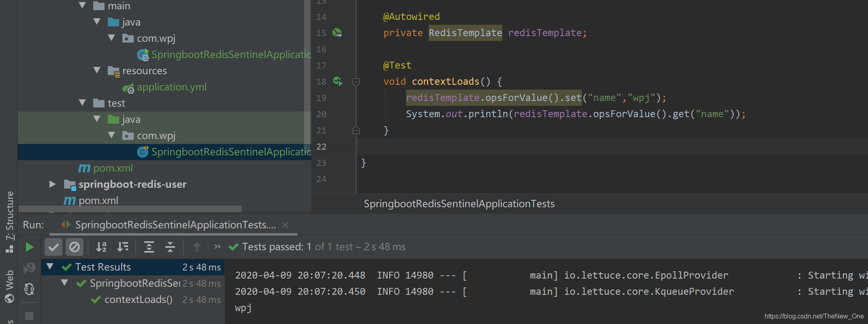Click @Test annotation on line 17
Image resolution: width=868 pixels, height=324 pixels.
point(397,65)
